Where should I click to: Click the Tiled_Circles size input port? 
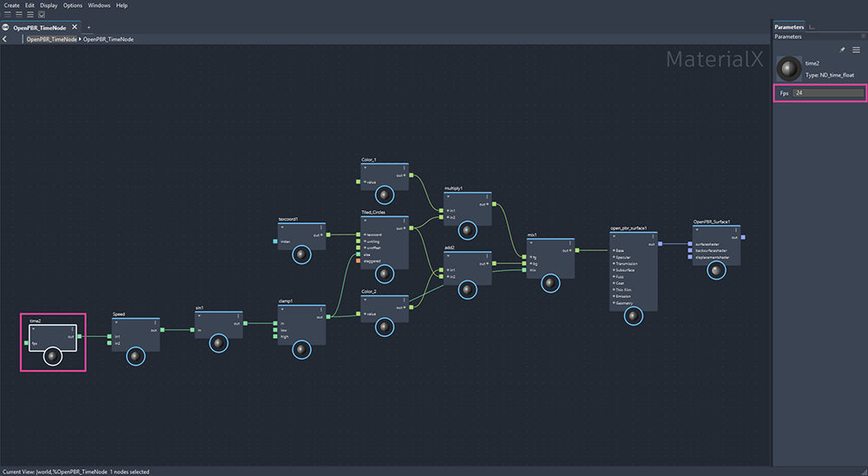358,255
